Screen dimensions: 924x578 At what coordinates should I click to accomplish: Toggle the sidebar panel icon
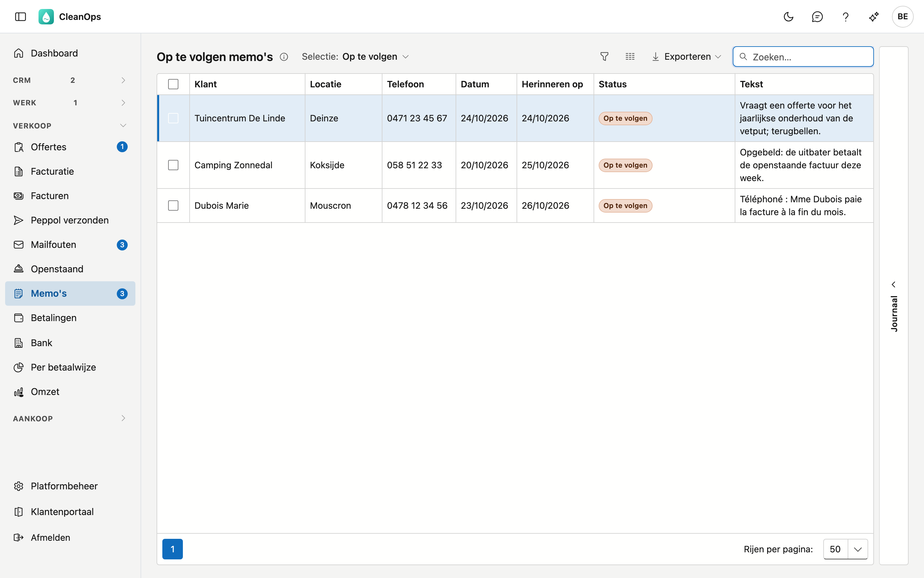point(20,16)
